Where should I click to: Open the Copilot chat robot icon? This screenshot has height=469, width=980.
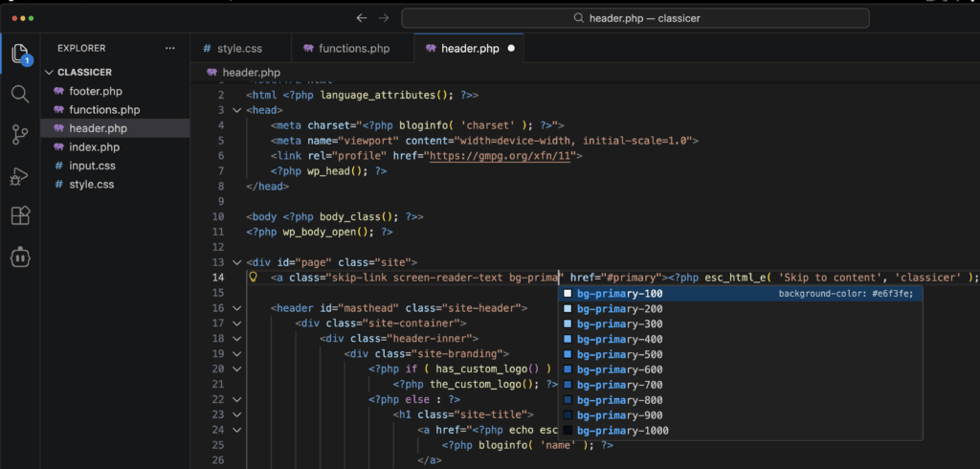pyautogui.click(x=20, y=257)
